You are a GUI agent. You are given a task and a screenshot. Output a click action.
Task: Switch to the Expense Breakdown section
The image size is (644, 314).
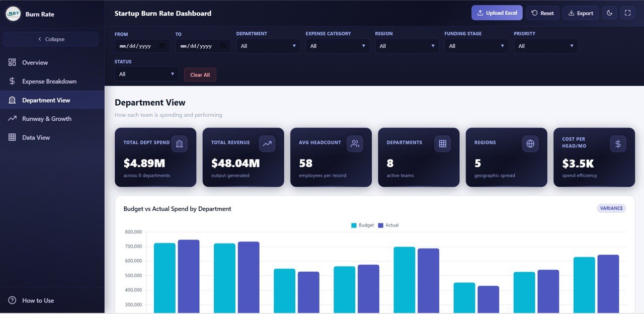pyautogui.click(x=49, y=81)
